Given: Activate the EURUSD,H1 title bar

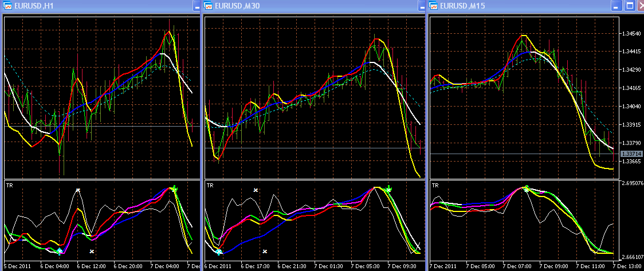Looking at the screenshot, I should click(101, 6).
